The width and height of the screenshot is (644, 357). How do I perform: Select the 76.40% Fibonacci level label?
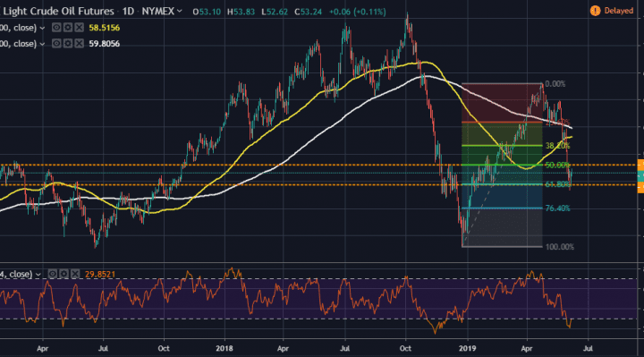click(558, 208)
